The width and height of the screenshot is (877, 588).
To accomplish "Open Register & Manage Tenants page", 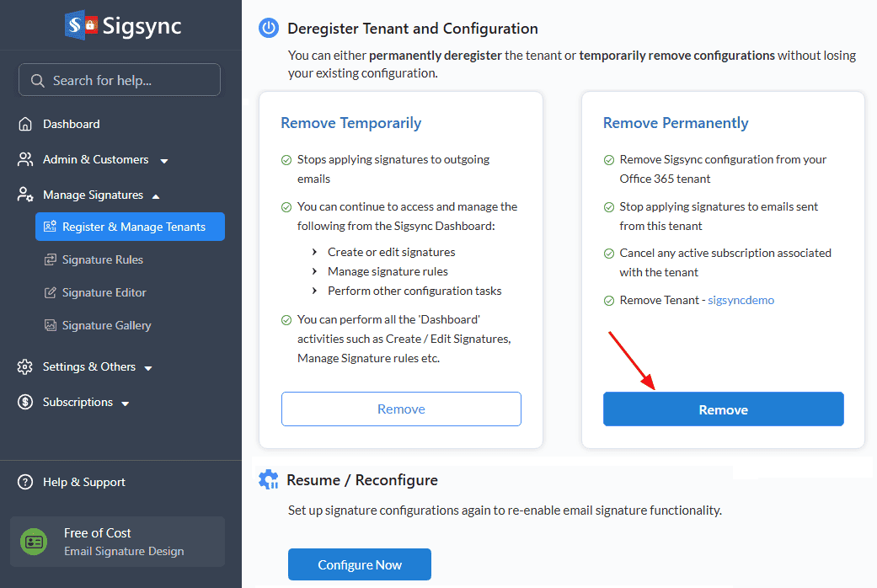I will point(133,227).
